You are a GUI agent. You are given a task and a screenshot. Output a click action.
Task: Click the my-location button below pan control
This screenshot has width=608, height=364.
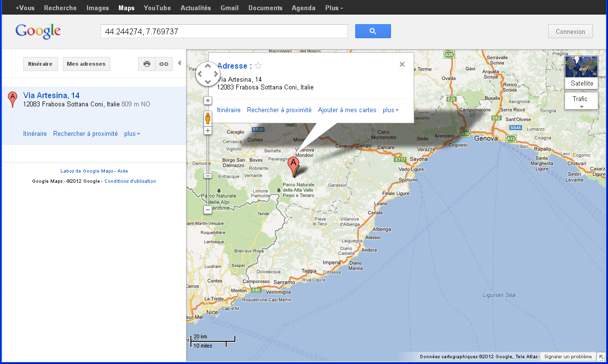coord(208,101)
